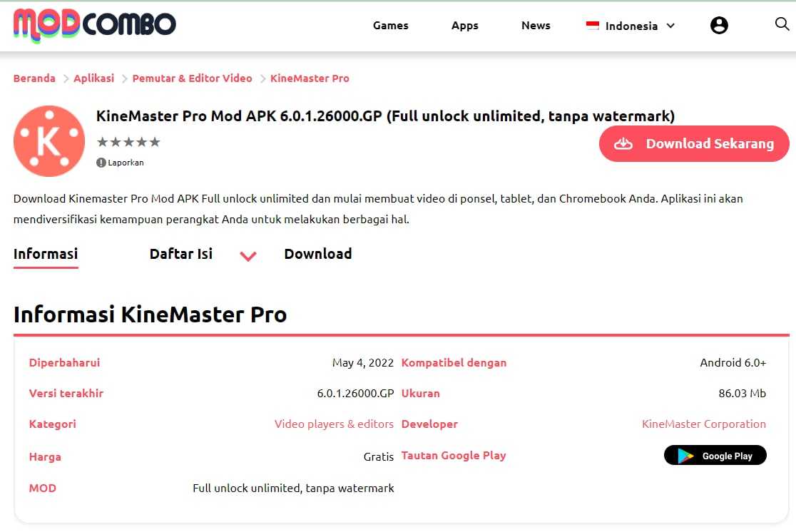Switch to the Daftar Isi tab
This screenshot has height=532, width=796.
tap(180, 254)
